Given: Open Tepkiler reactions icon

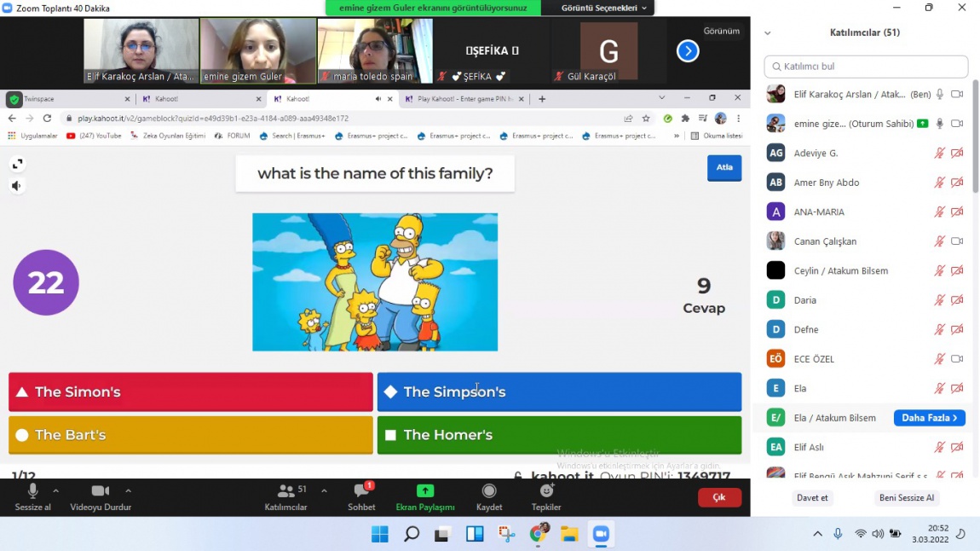Looking at the screenshot, I should tap(546, 491).
